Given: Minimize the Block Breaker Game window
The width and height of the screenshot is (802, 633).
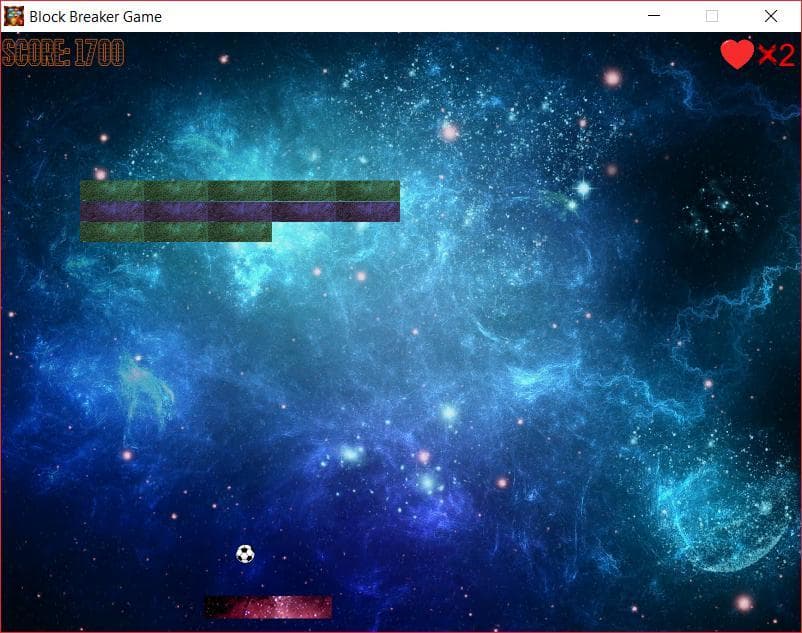Looking at the screenshot, I should 654,16.
